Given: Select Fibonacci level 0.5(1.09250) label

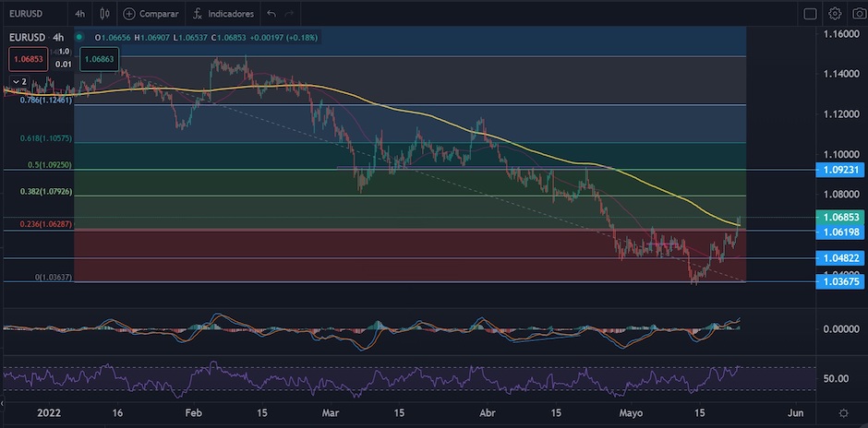Looking at the screenshot, I should 49,165.
